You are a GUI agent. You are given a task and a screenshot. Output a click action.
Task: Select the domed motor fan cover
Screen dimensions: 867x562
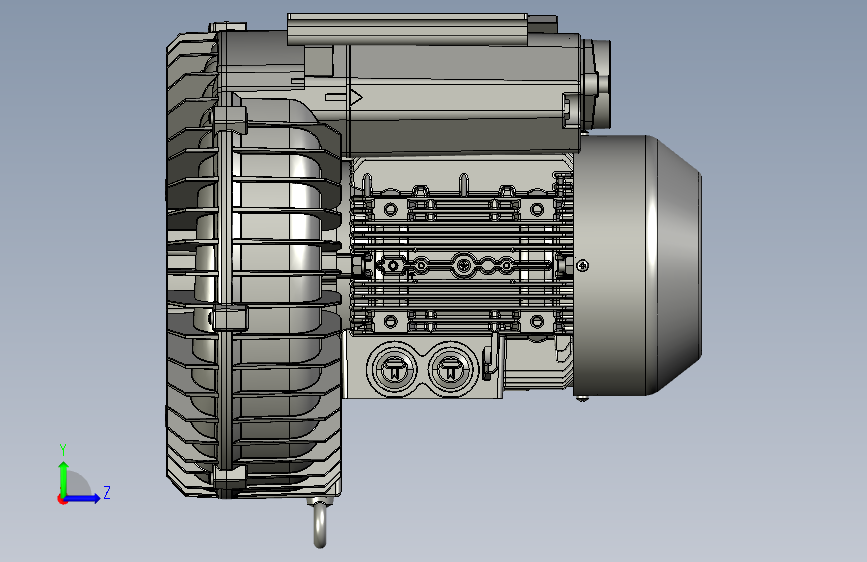tap(638, 266)
